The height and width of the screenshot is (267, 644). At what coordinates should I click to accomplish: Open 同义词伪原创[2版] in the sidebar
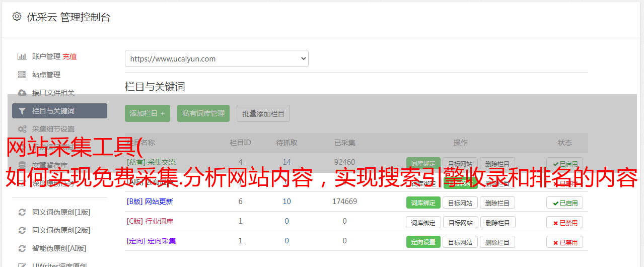pyautogui.click(x=61, y=230)
